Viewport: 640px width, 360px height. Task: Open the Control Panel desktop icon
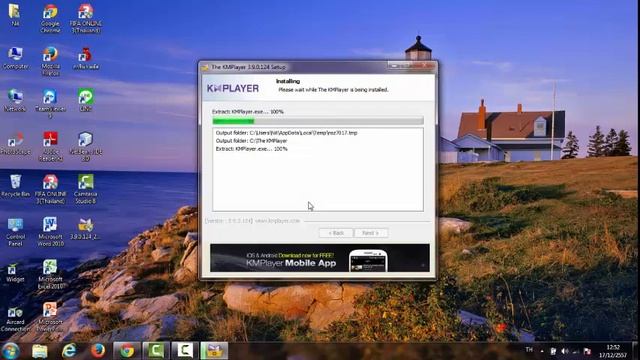15,231
